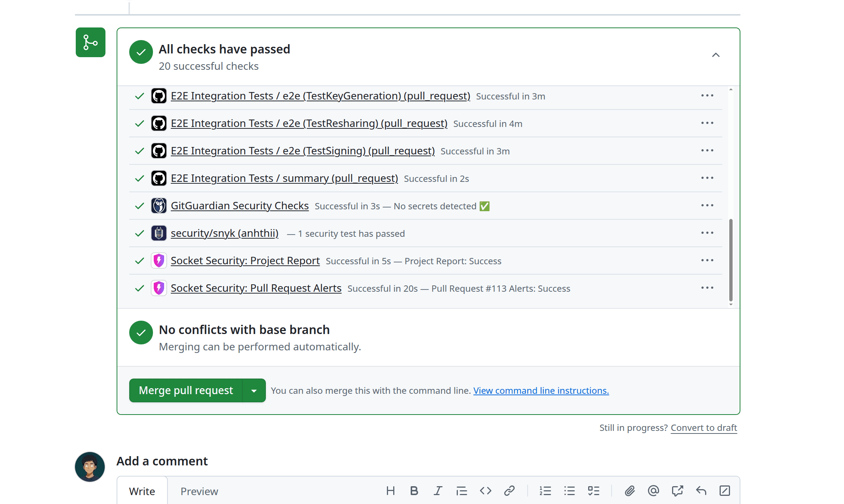Insert a code snippet in the comment toolbar
The image size is (844, 504).
[x=485, y=491]
